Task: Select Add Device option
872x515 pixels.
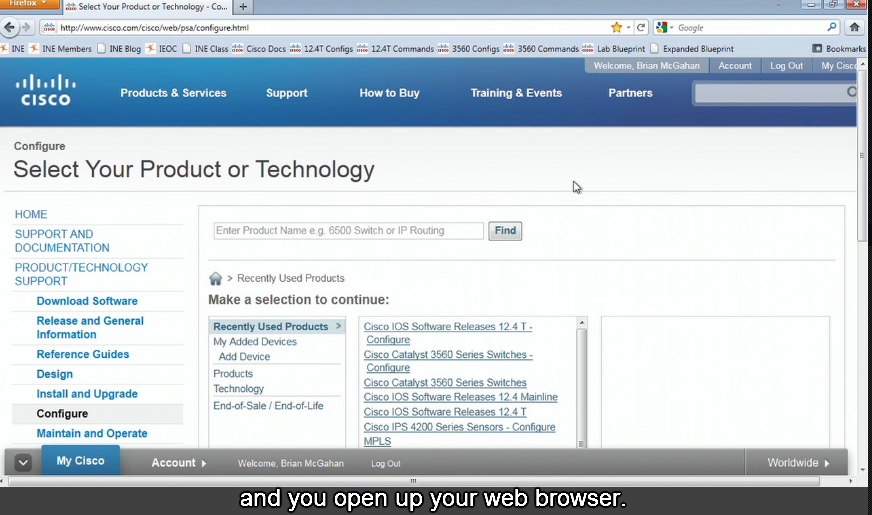Action: pos(244,356)
